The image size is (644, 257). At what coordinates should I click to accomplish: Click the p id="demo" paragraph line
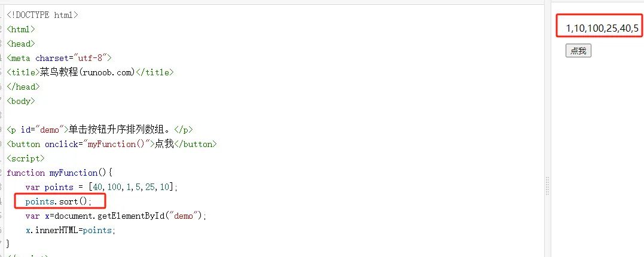click(x=99, y=130)
